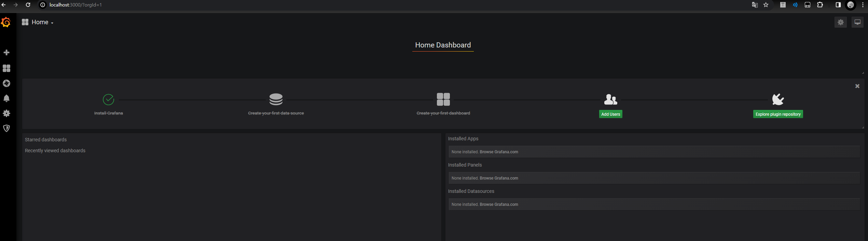
Task: Click the plugin plug icon
Action: (778, 99)
